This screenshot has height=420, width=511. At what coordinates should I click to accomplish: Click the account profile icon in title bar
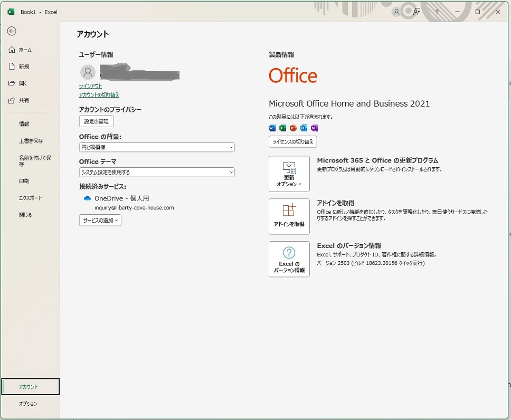(396, 12)
